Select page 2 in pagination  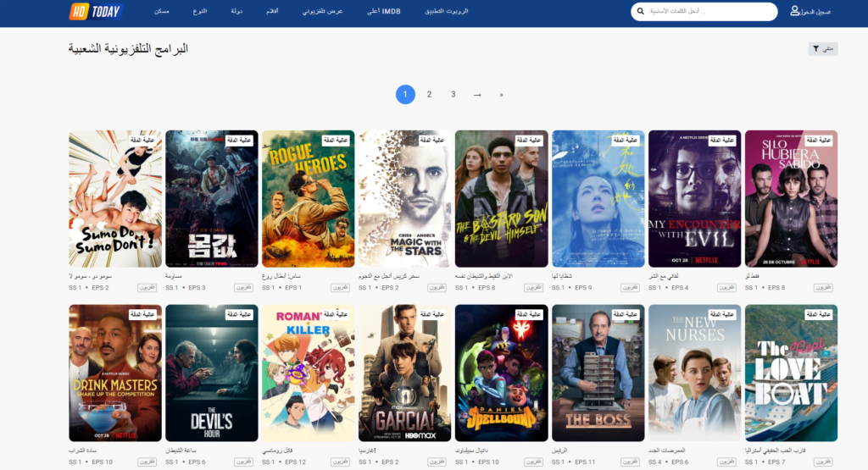(x=429, y=95)
